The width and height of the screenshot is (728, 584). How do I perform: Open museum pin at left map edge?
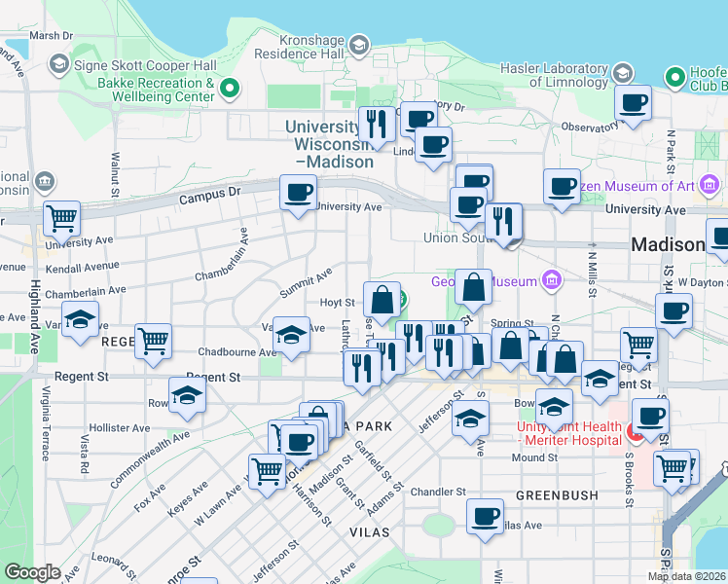point(45,181)
